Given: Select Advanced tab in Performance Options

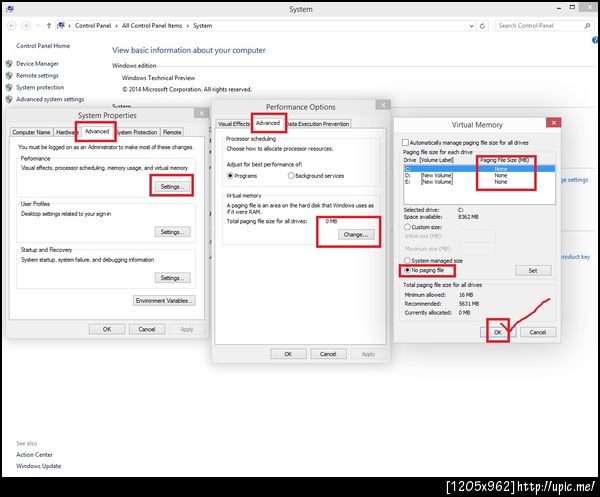Looking at the screenshot, I should (x=268, y=123).
